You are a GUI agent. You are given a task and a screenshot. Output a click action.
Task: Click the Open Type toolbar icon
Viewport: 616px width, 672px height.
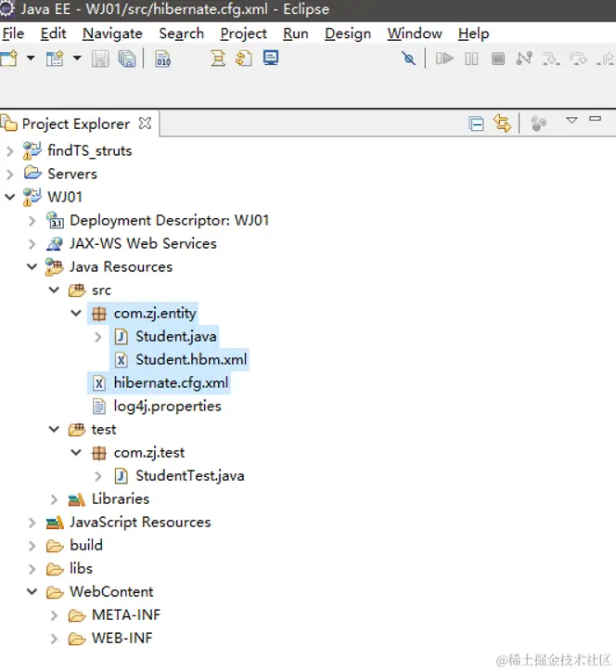coord(218,58)
